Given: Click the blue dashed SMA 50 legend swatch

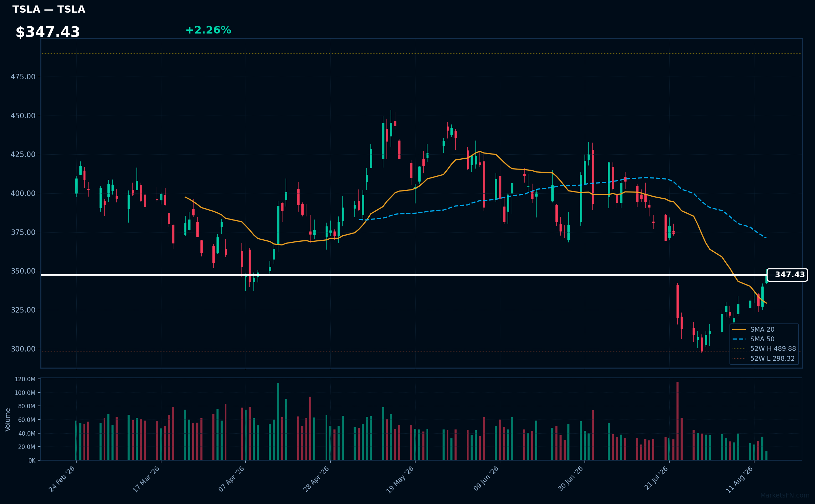Looking at the screenshot, I should (x=739, y=339).
